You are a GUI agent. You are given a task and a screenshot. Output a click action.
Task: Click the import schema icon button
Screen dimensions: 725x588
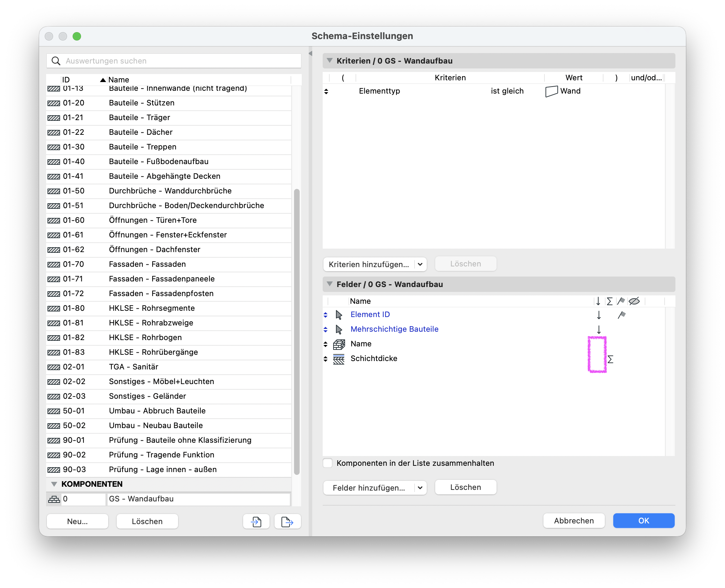pyautogui.click(x=256, y=521)
